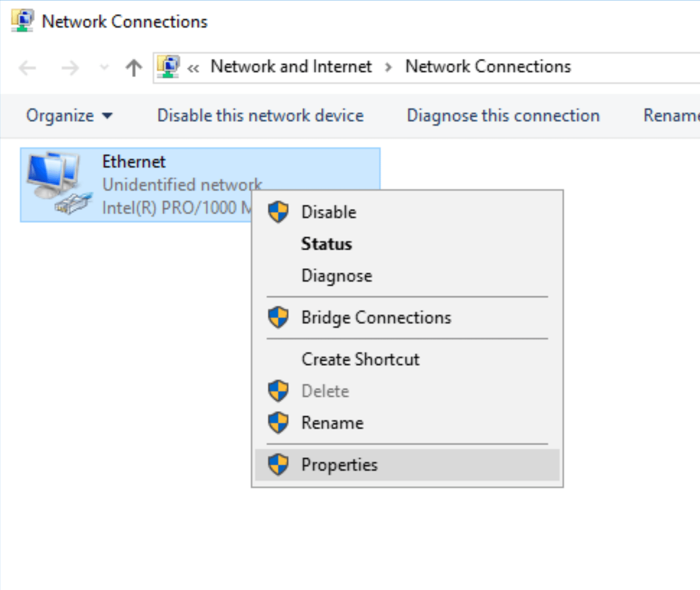Expand the breadcrumb chevron after Network and Internet

tap(388, 67)
